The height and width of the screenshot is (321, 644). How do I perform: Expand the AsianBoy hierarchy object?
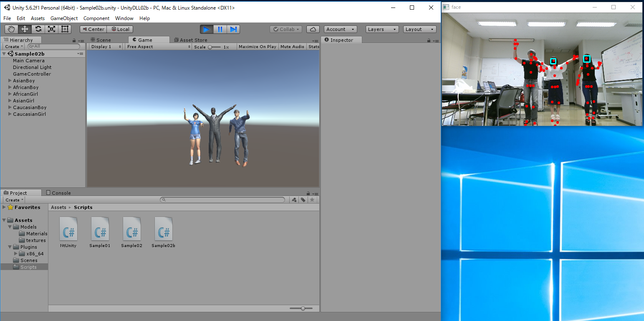(x=10, y=81)
